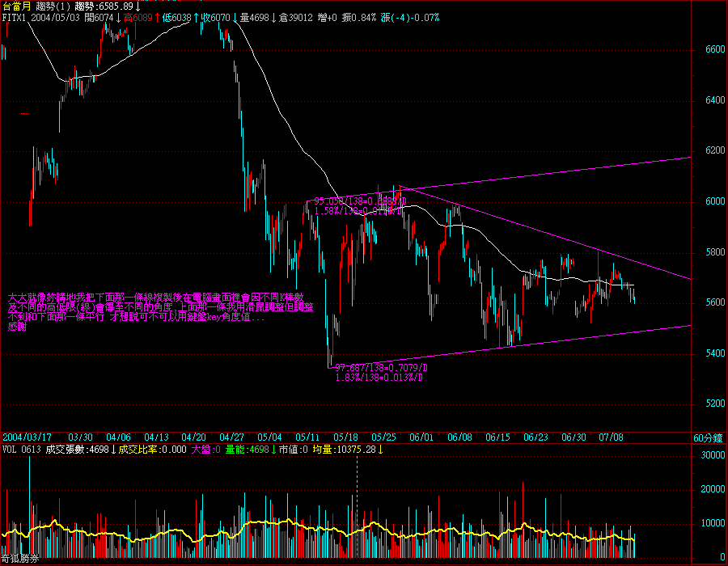
Task: Click the 05/18 date on time axis
Action: (345, 437)
